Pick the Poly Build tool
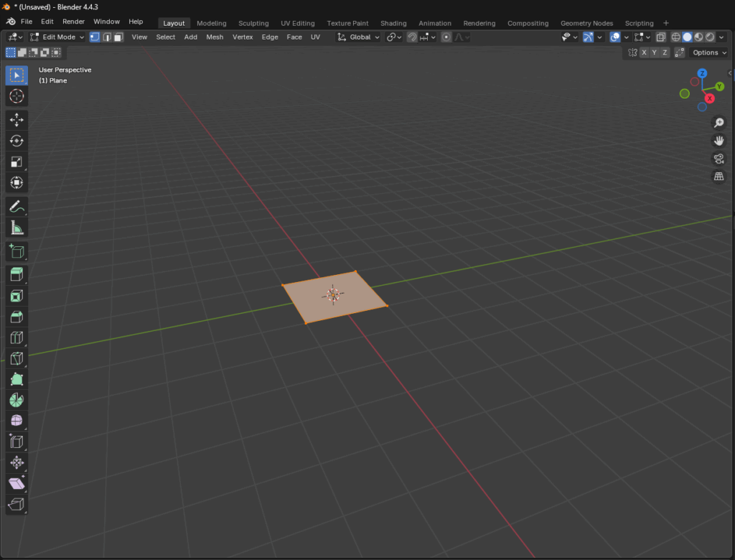The image size is (735, 560). coord(17,379)
